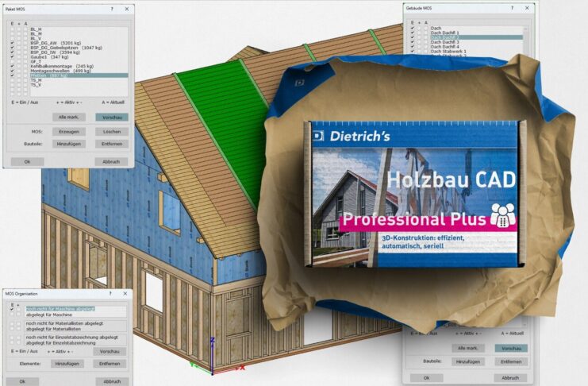Image resolution: width=588 pixels, height=386 pixels.
Task: Click Entfernen for Bauteile in Gebäude MOS
Action: 511,361
